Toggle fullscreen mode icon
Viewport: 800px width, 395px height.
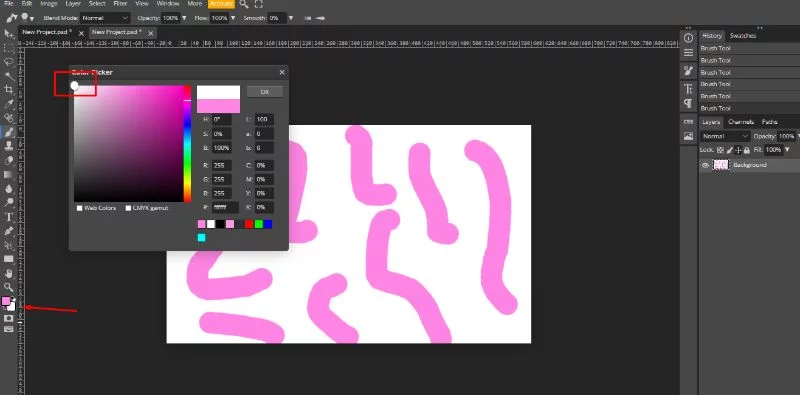point(259,4)
